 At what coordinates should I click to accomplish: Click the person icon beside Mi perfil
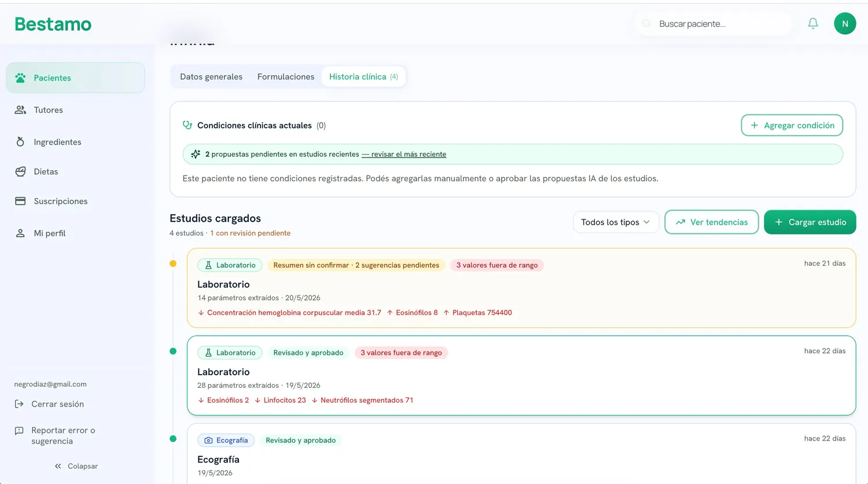pyautogui.click(x=20, y=233)
